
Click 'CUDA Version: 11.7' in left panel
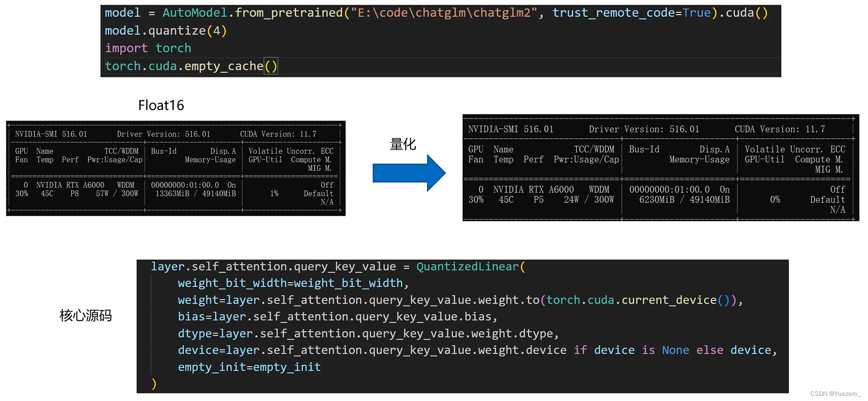(278, 134)
